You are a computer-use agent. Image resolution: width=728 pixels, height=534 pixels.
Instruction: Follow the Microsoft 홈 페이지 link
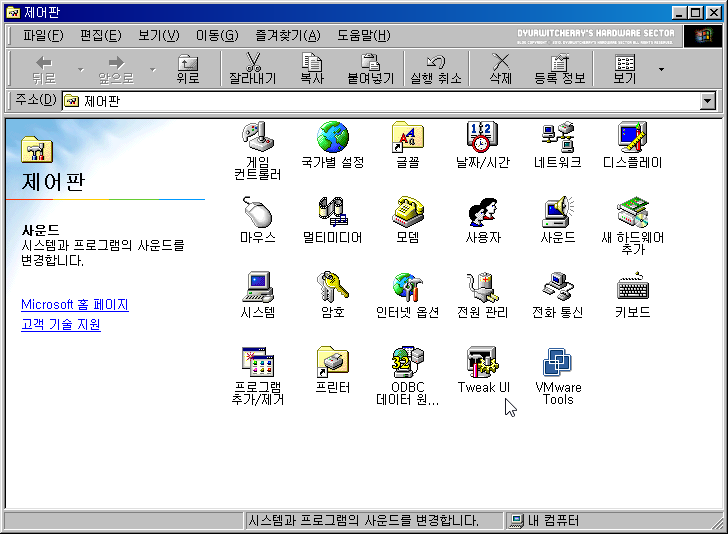[75, 305]
